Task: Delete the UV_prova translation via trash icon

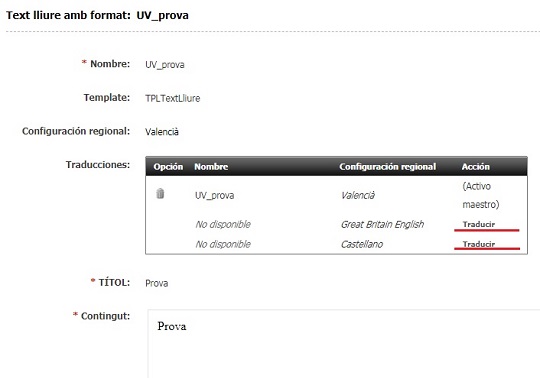Action: [160, 193]
